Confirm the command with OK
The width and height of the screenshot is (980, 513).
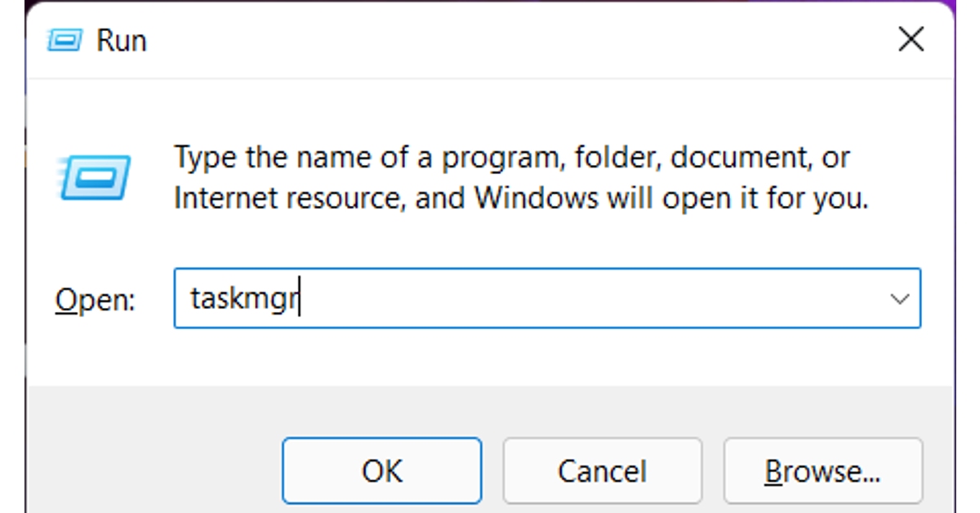(381, 471)
